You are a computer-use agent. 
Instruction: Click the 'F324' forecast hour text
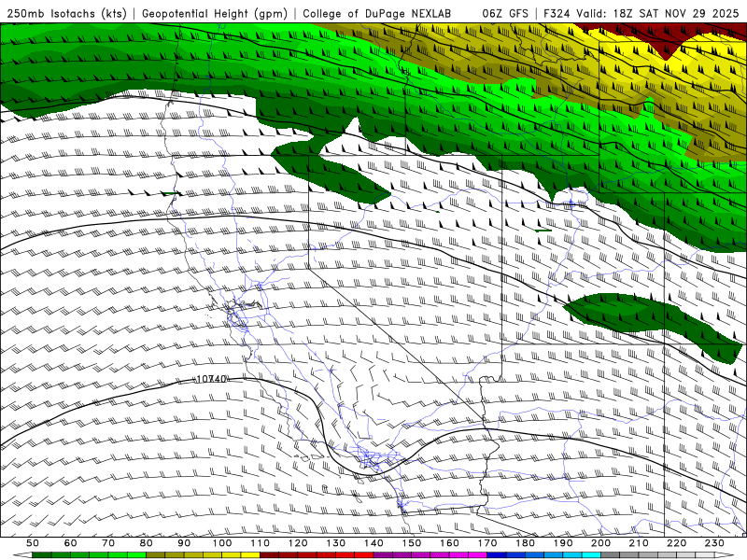[x=557, y=13]
